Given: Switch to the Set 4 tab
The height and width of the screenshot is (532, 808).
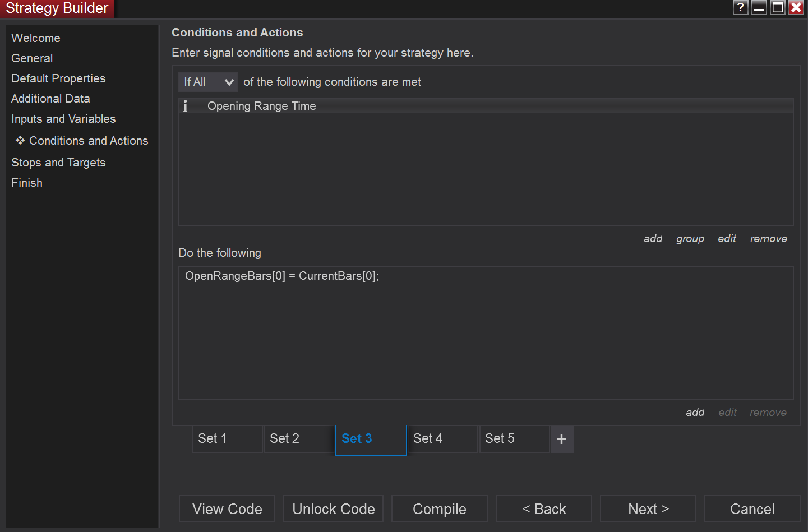Looking at the screenshot, I should click(x=442, y=438).
